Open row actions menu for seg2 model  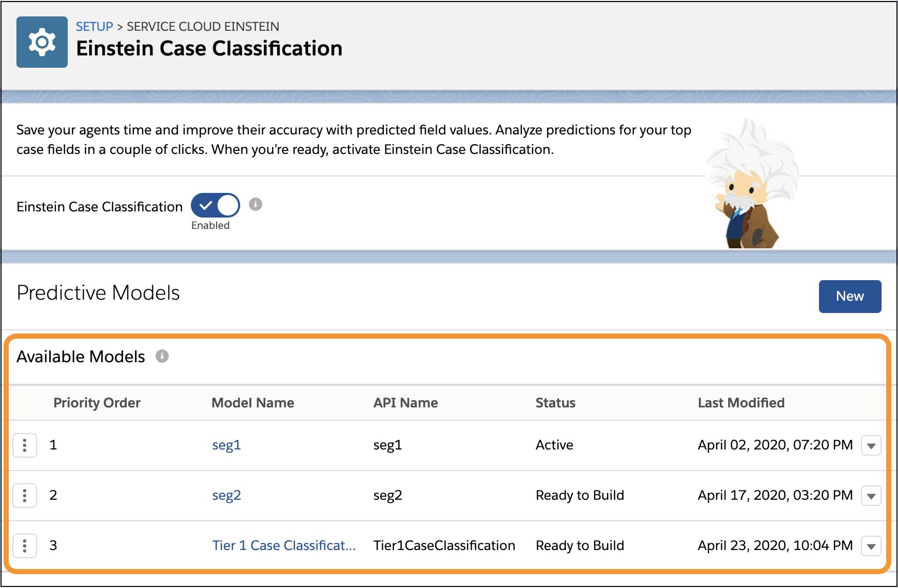point(25,495)
